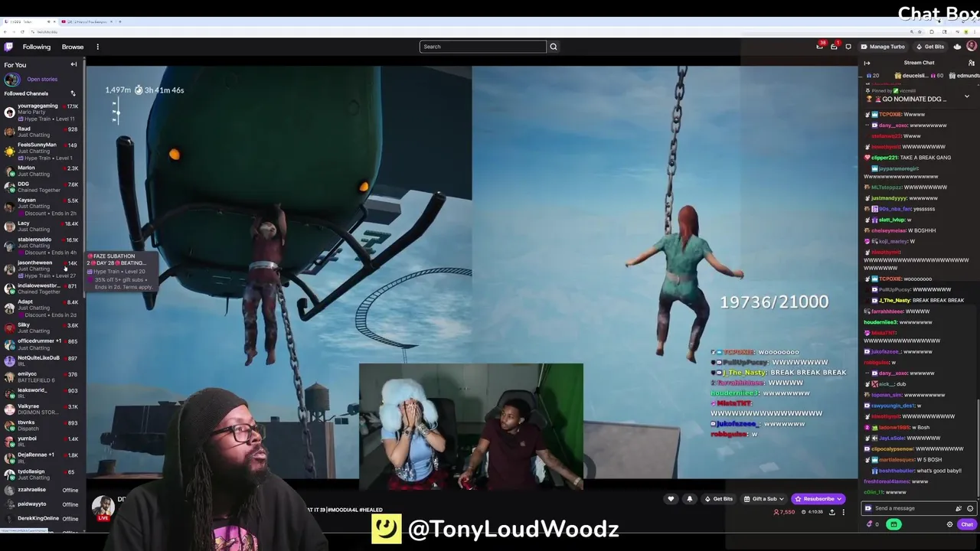Click the Manage Turbo button

(883, 47)
